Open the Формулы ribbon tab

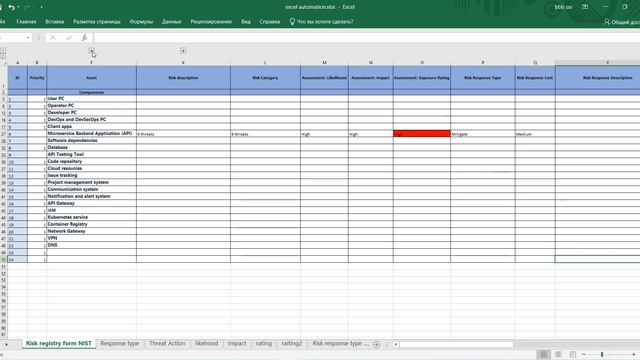(x=141, y=22)
